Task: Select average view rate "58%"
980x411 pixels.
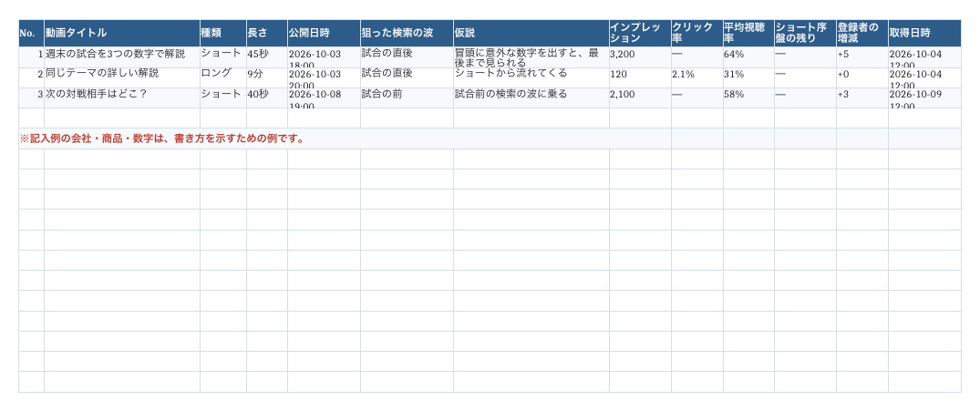Action: point(748,98)
